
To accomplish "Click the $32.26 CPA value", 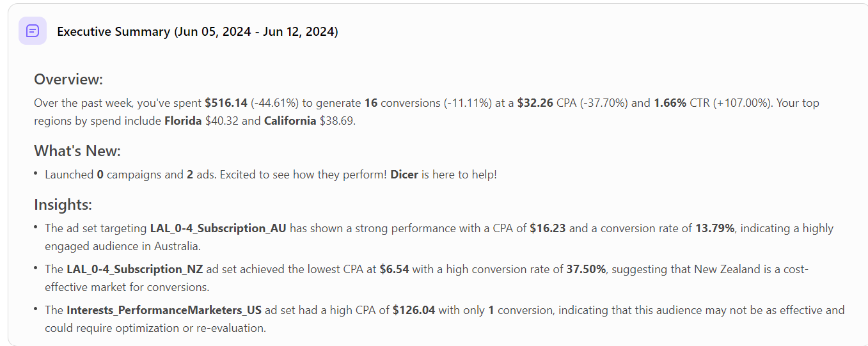I will pyautogui.click(x=535, y=103).
